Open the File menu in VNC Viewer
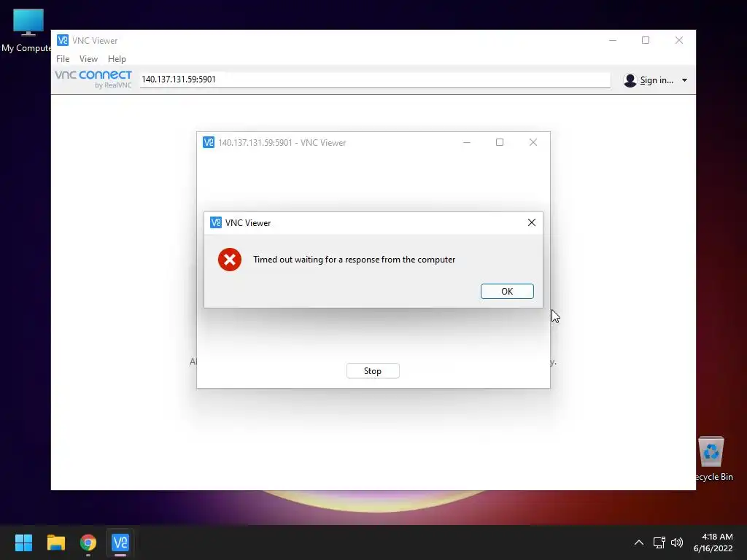The height and width of the screenshot is (560, 747). click(63, 58)
